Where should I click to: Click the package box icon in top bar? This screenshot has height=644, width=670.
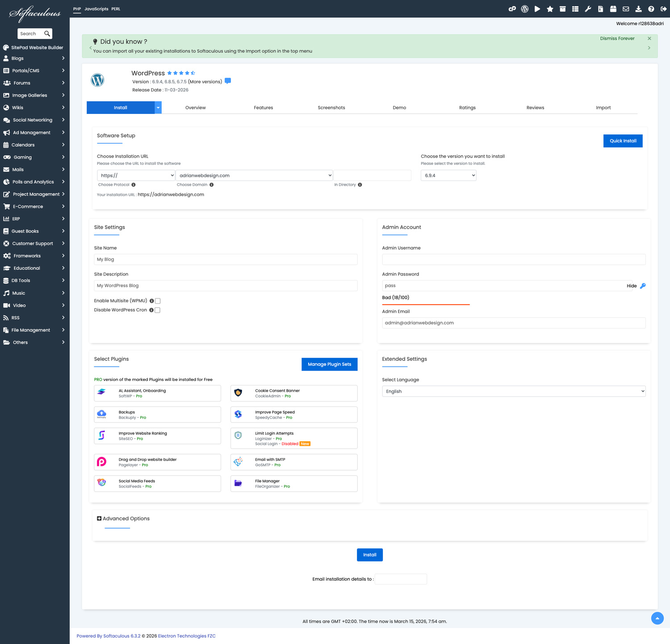tap(613, 9)
